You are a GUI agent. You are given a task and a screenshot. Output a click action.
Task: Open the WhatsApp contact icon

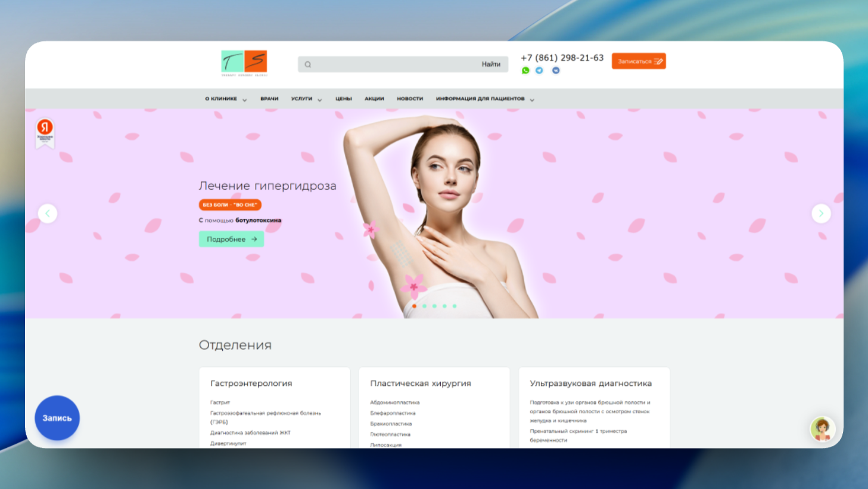[x=525, y=70]
